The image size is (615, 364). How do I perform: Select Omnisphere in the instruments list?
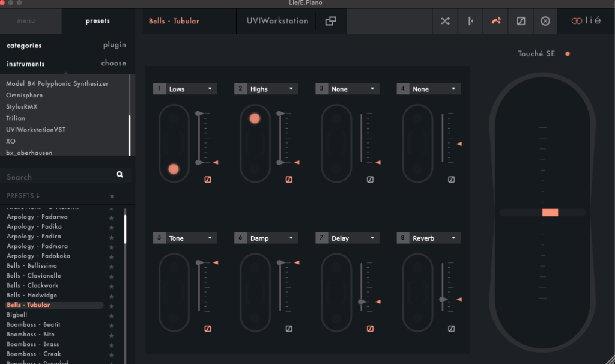click(25, 95)
